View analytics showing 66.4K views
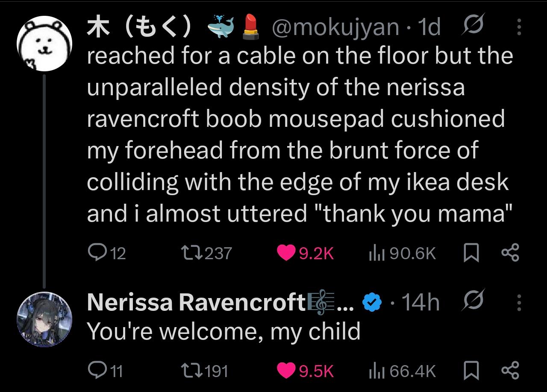The image size is (547, 392). click(x=402, y=370)
